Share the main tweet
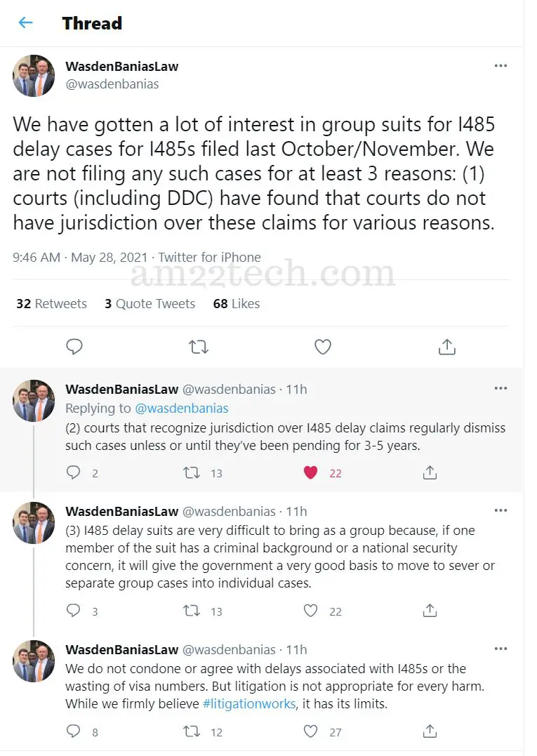Viewport: 537px width, 756px height. (x=447, y=347)
